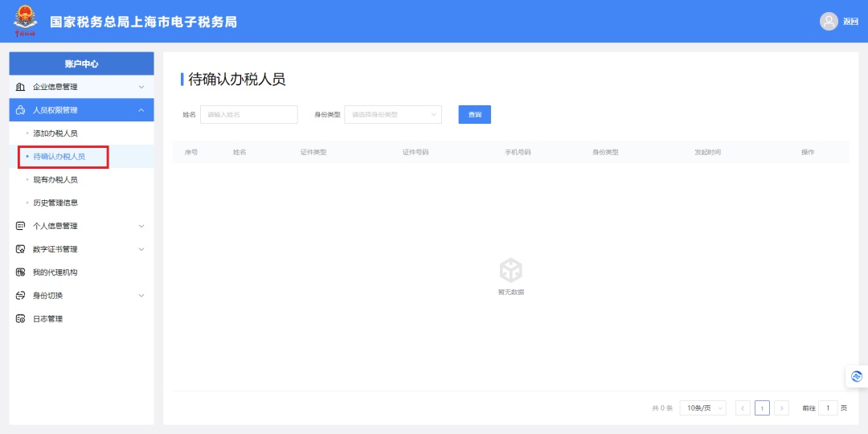Screen dimensions: 868x434
Task: Select page 1 in pagination
Action: (x=762, y=408)
